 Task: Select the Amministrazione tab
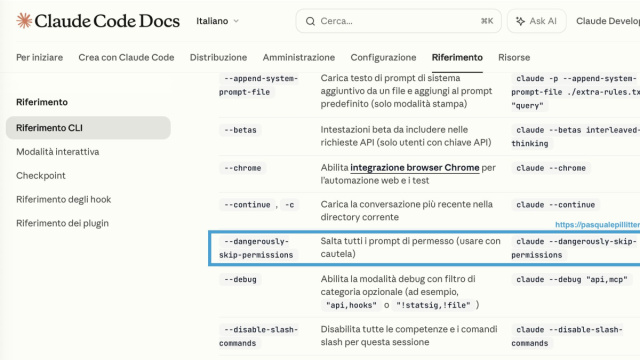coord(299,58)
